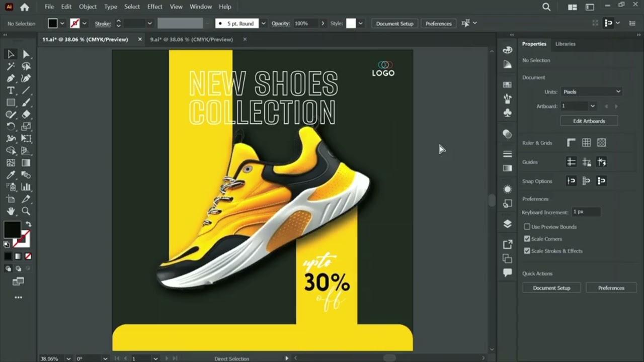Image resolution: width=644 pixels, height=362 pixels.
Task: Click Document Setup in Quick Actions
Action: click(551, 288)
